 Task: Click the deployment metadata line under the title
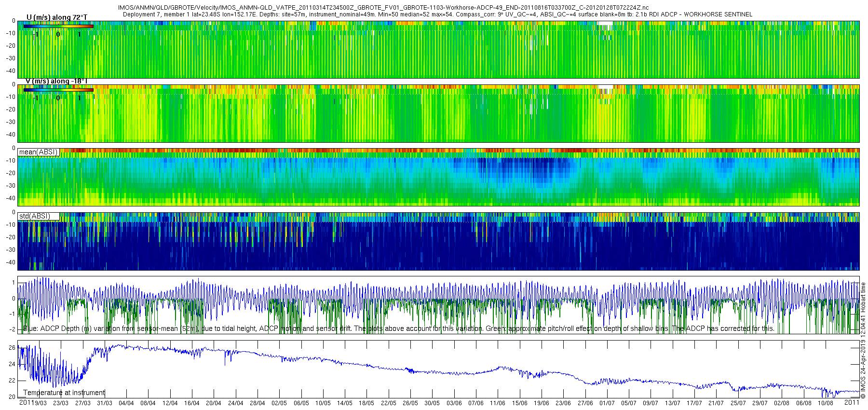pos(437,14)
